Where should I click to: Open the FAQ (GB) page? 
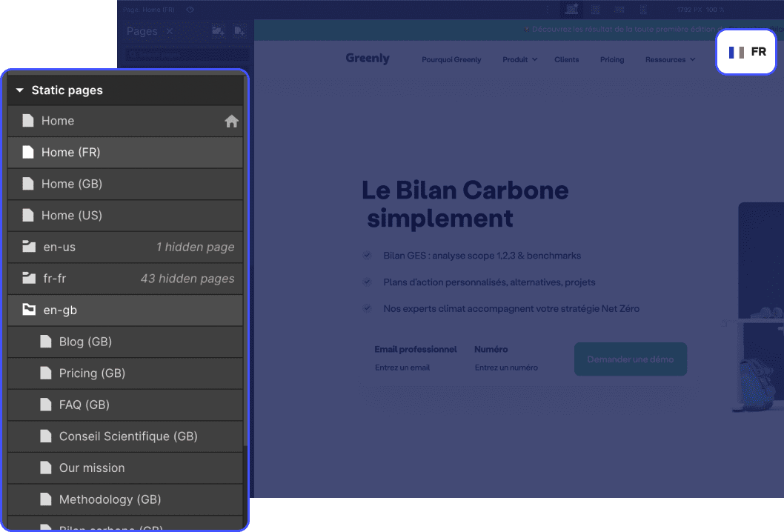(x=125, y=405)
